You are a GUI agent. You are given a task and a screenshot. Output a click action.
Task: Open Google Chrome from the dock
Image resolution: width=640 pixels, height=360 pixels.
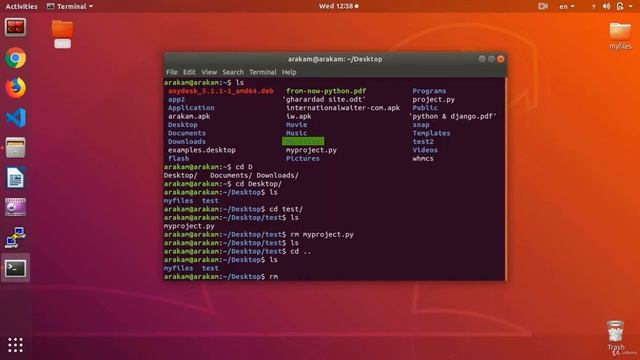click(x=16, y=58)
